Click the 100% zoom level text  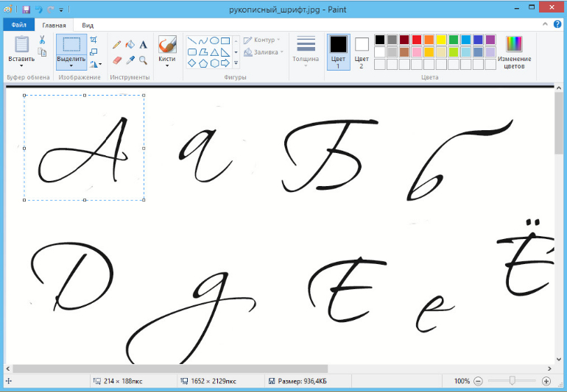click(x=462, y=381)
